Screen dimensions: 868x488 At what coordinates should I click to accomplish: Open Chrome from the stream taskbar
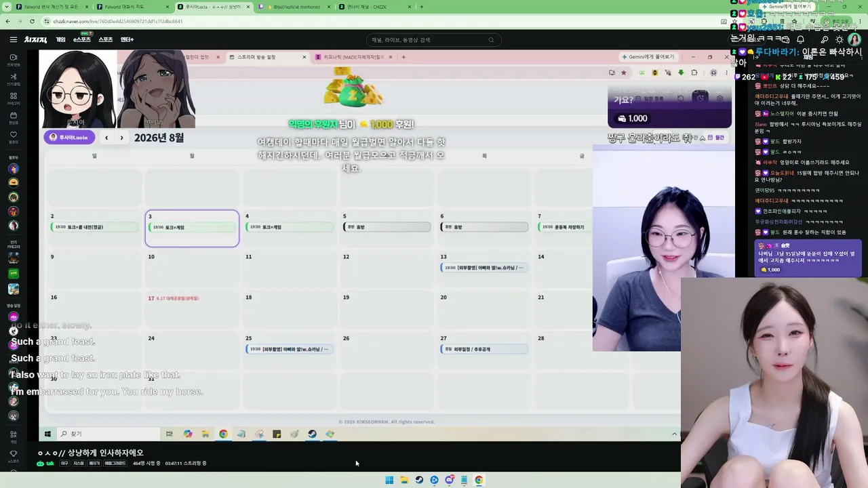coord(223,434)
